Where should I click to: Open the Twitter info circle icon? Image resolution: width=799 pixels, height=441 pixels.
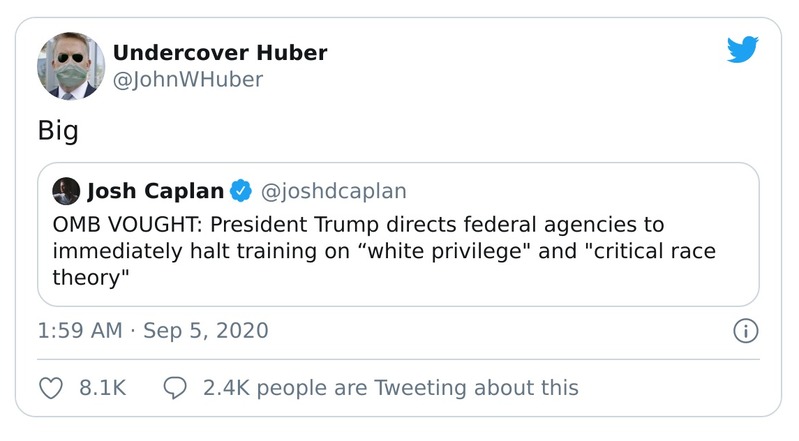pyautogui.click(x=746, y=331)
